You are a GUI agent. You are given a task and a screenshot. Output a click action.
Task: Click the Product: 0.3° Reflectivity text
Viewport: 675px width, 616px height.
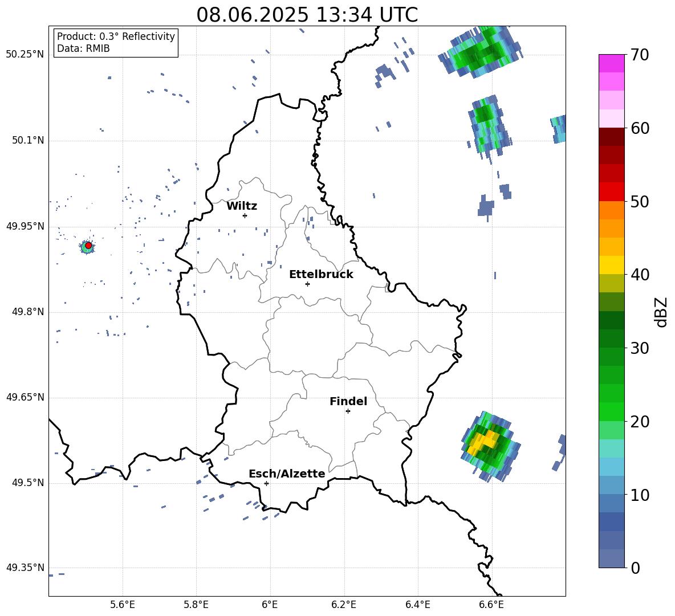(x=116, y=36)
